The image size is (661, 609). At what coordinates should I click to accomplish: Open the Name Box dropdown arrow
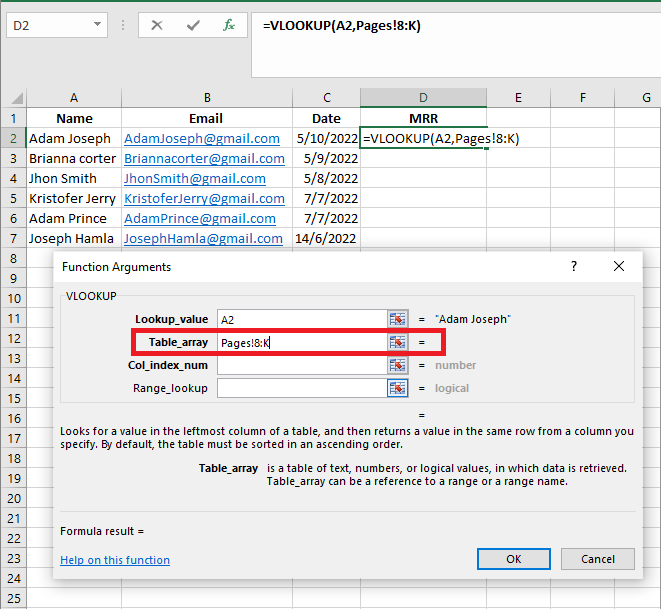[x=97, y=24]
